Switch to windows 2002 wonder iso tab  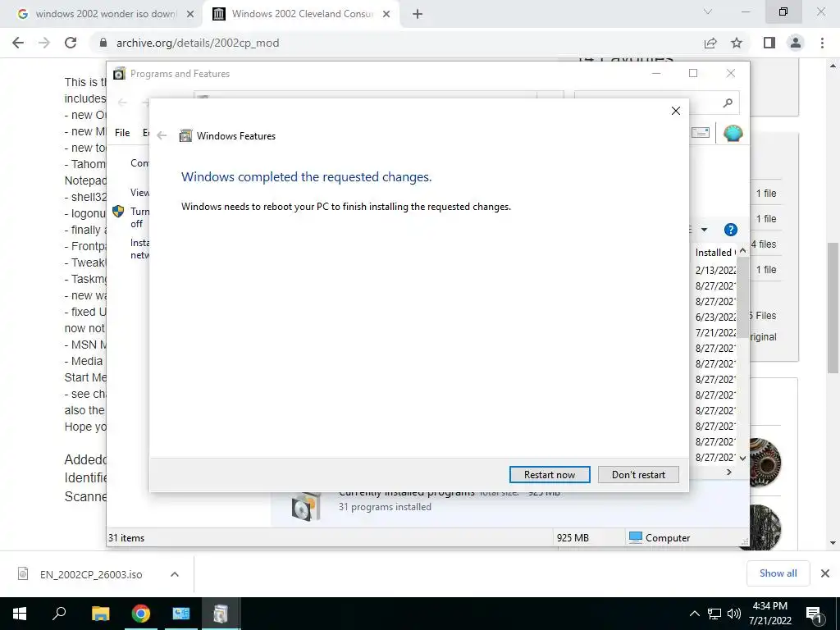[106, 14]
